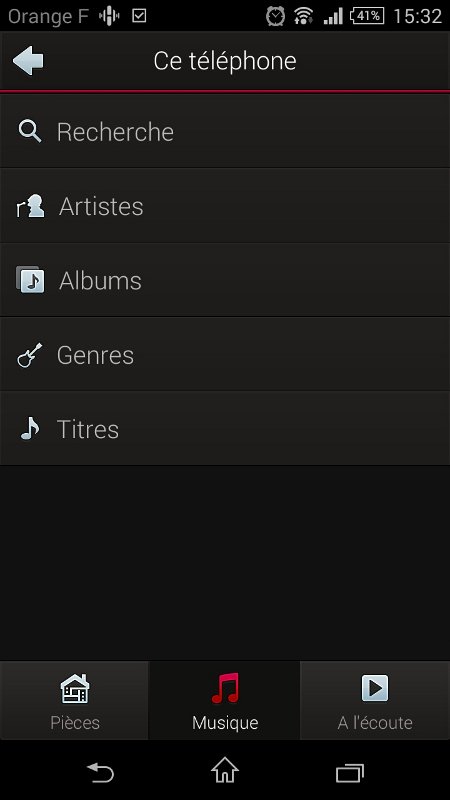450x800 pixels.
Task: Show all Titres
Action: [225, 429]
